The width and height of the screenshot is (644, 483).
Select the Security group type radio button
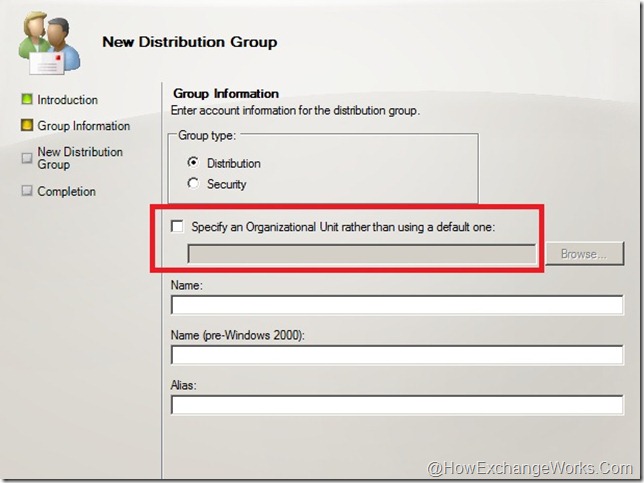pyautogui.click(x=193, y=183)
